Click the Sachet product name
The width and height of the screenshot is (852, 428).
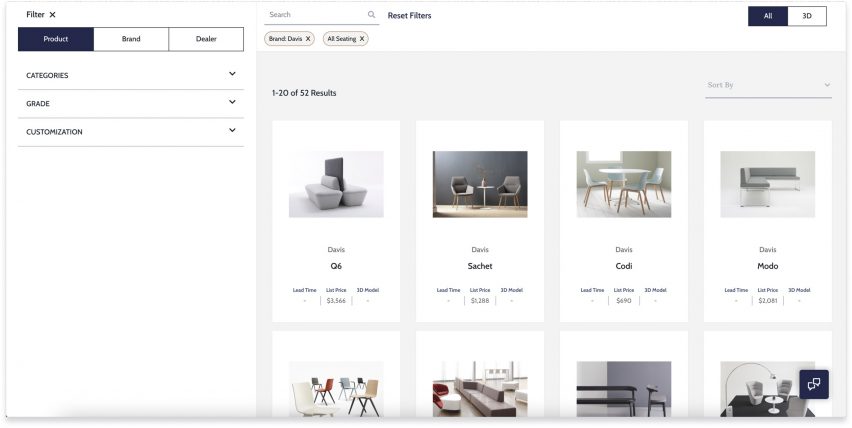coord(480,266)
